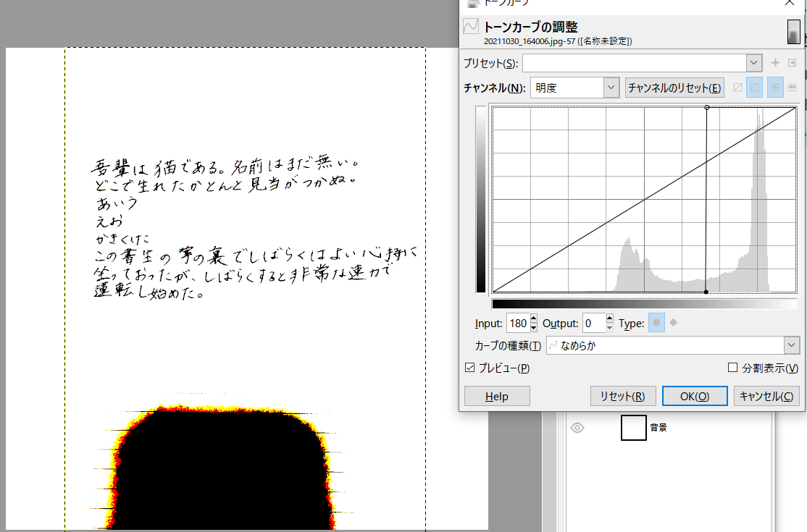
Task: Confirm the curve adjustment with OK
Action: point(694,396)
